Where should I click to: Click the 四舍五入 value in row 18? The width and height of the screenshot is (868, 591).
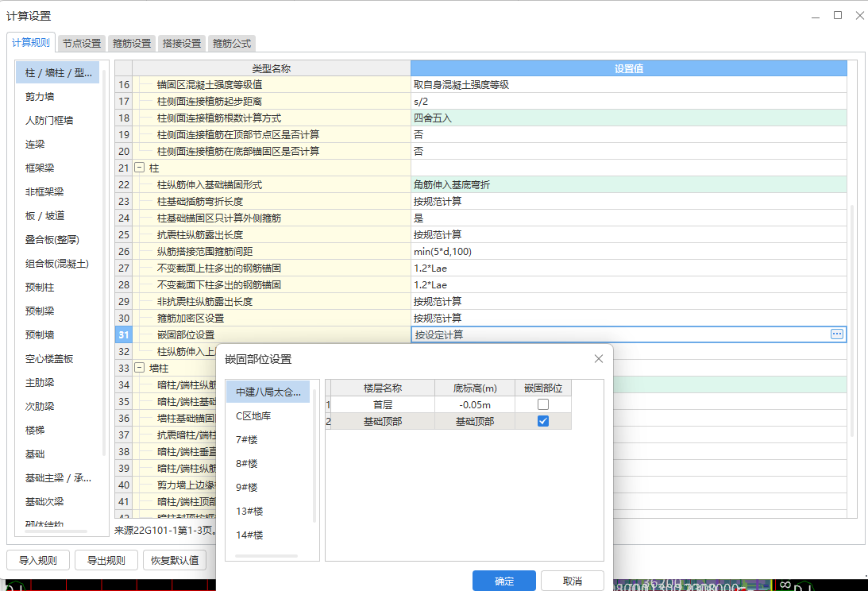pos(629,118)
